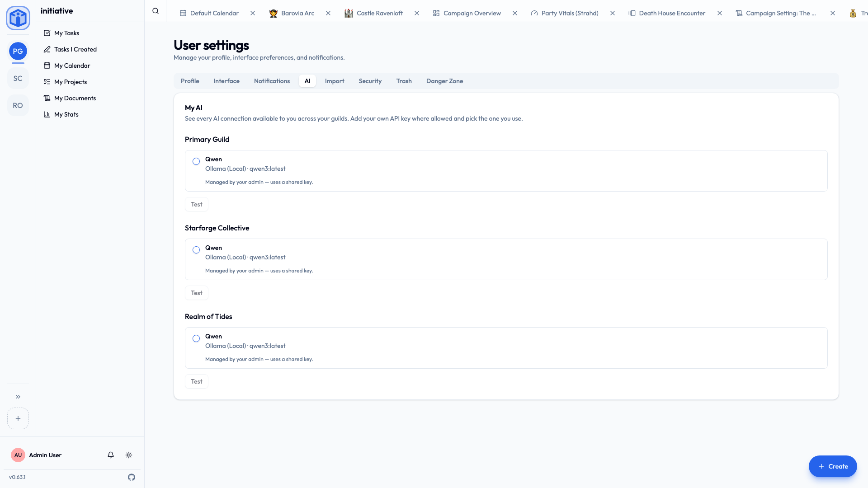Click the My Documents icon

pyautogui.click(x=47, y=98)
